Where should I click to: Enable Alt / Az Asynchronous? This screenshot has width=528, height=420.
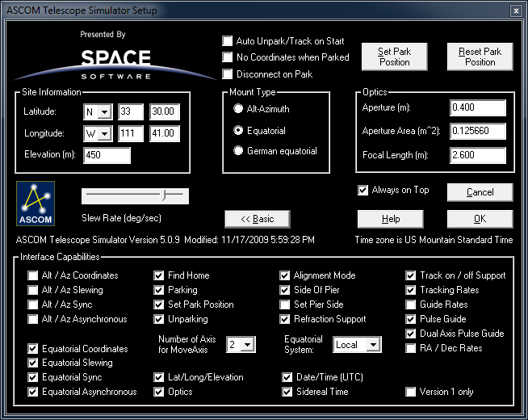[x=32, y=319]
